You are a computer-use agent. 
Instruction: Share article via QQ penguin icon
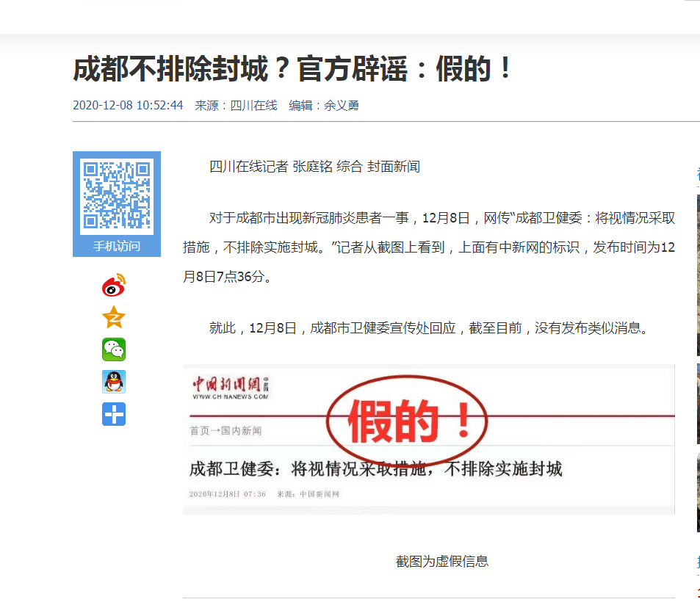click(x=114, y=382)
